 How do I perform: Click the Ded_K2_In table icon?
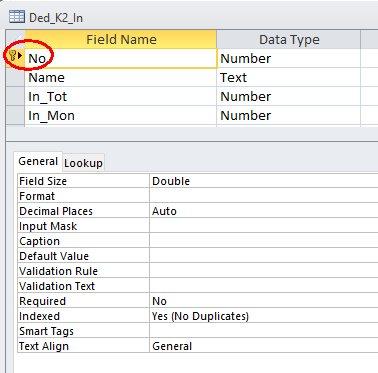[x=17, y=17]
